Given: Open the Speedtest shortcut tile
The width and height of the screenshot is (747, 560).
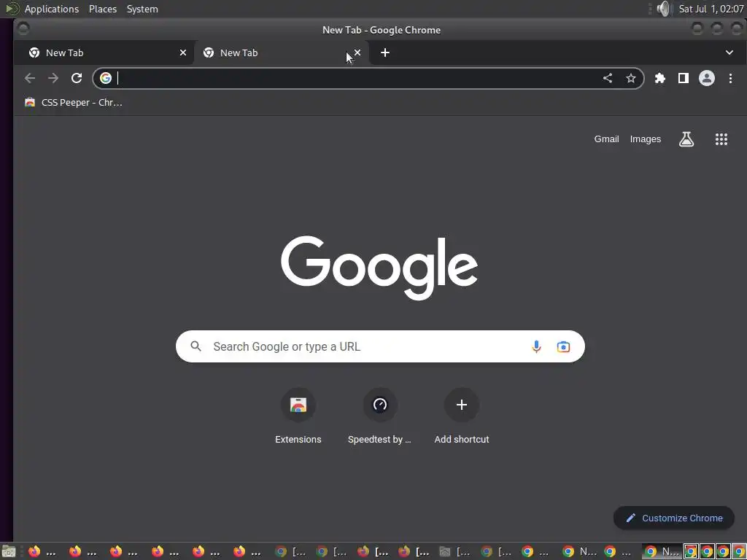Looking at the screenshot, I should point(379,416).
